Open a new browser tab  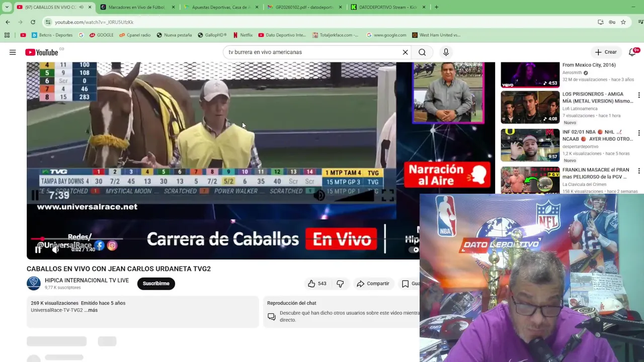pyautogui.click(x=436, y=7)
